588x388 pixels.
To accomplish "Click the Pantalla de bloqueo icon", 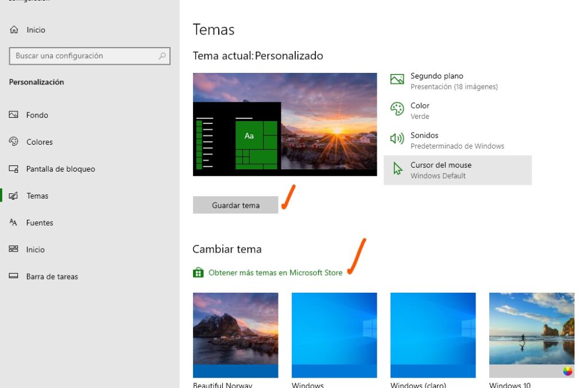I will click(x=14, y=169).
